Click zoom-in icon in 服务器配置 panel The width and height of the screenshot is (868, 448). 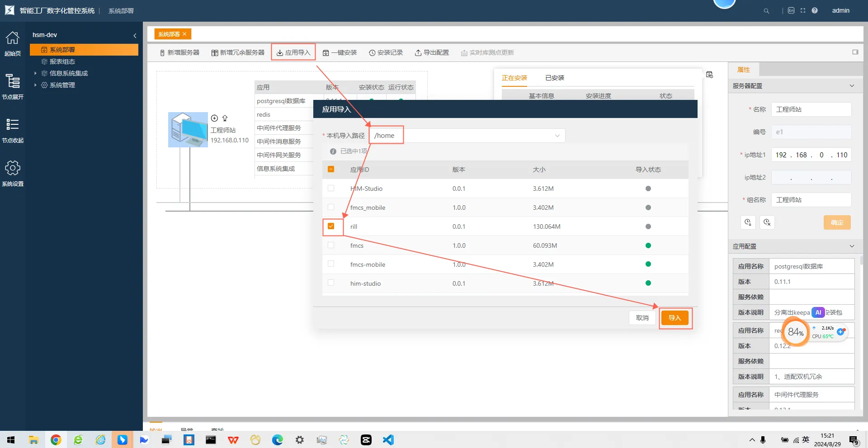pos(748,222)
